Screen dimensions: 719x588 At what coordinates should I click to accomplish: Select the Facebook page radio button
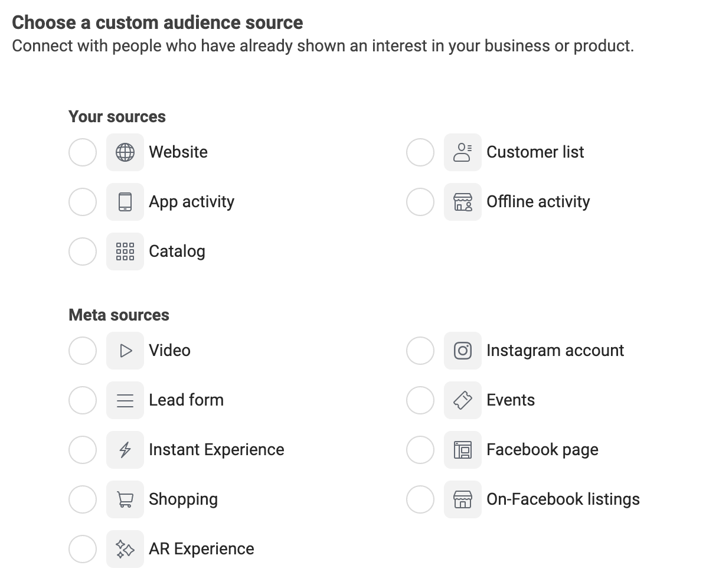(x=420, y=450)
